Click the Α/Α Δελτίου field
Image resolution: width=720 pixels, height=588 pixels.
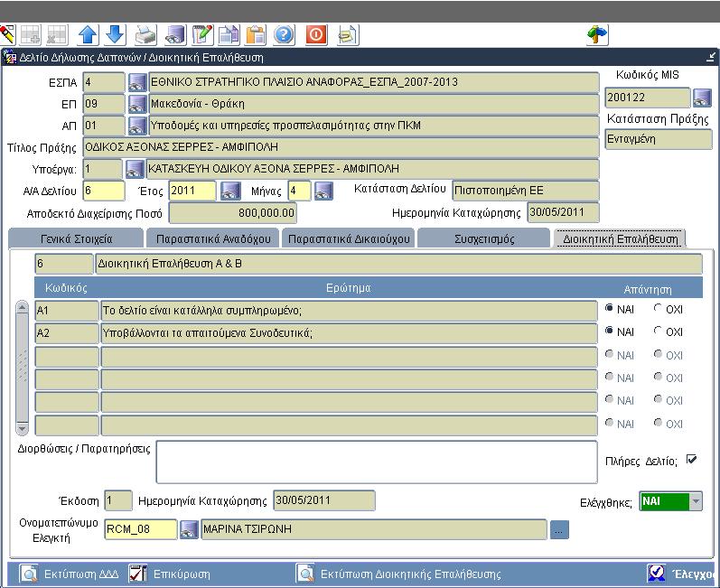click(x=104, y=191)
